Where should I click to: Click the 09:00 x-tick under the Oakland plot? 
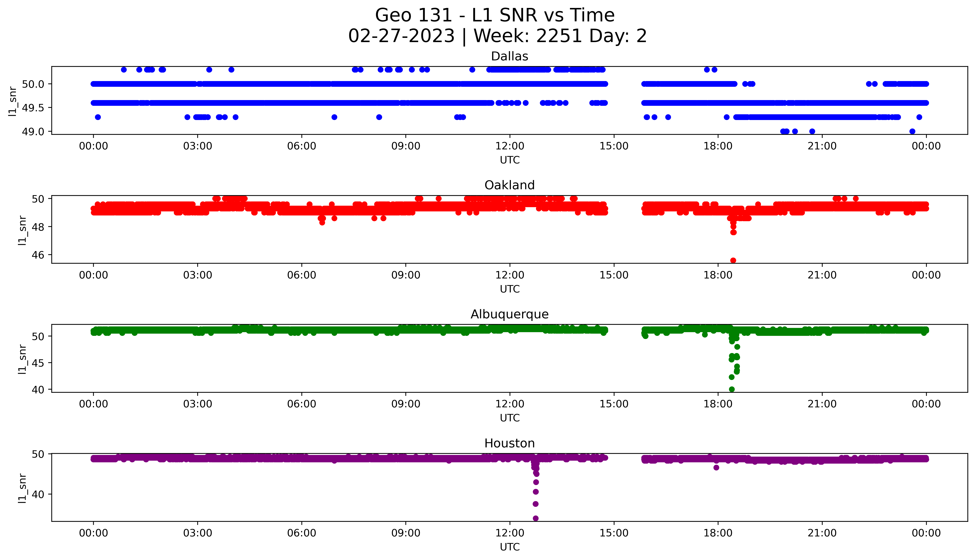[x=406, y=275]
